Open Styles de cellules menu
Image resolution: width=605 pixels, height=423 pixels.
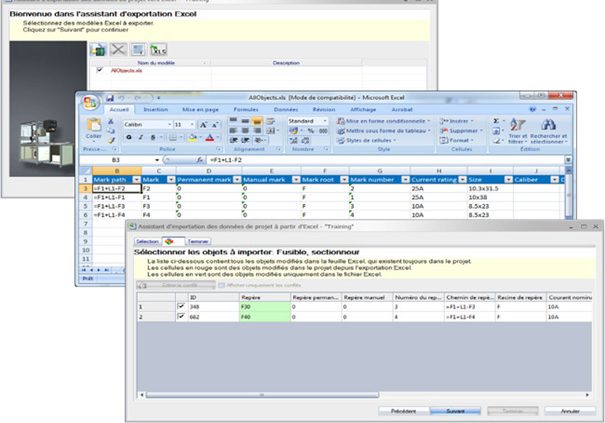367,140
